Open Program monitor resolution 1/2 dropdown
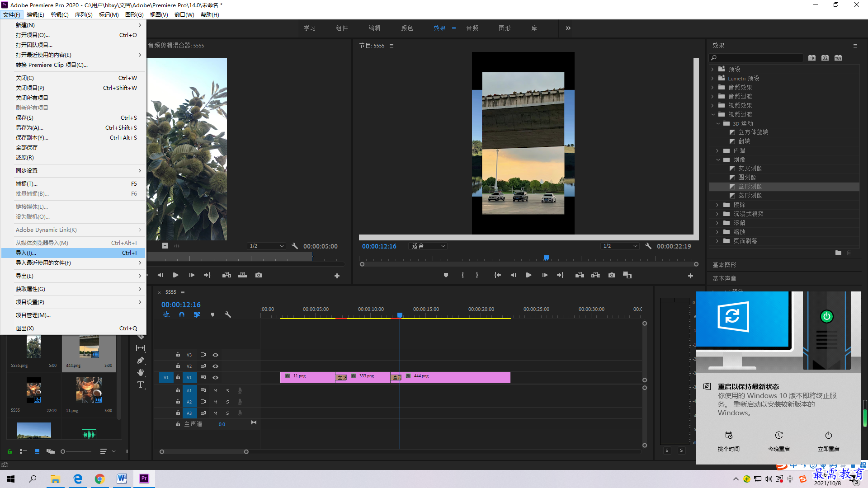Screen dimensions: 868x488 (x=620, y=246)
